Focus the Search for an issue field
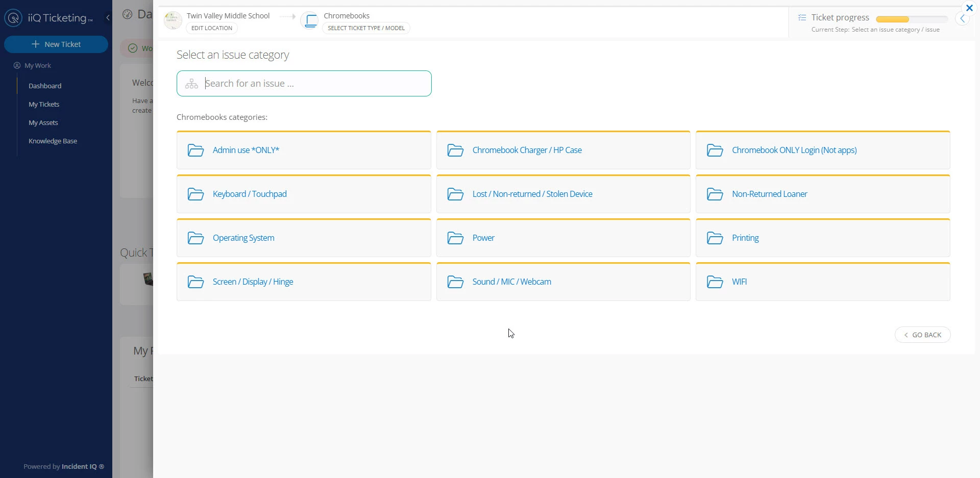 [x=304, y=84]
